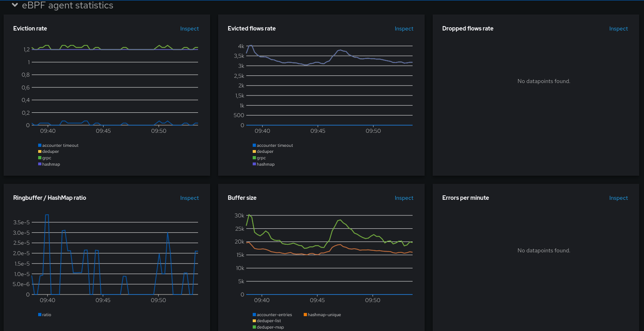The height and width of the screenshot is (331, 644).
Task: Click the 'Evicted flows rate' panel title
Action: click(251, 28)
